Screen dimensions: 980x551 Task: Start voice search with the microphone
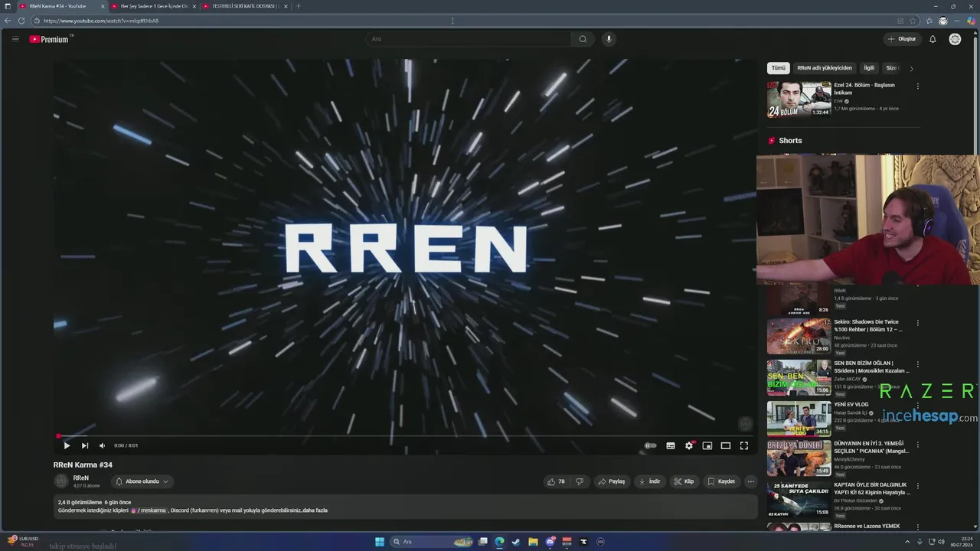click(x=609, y=39)
